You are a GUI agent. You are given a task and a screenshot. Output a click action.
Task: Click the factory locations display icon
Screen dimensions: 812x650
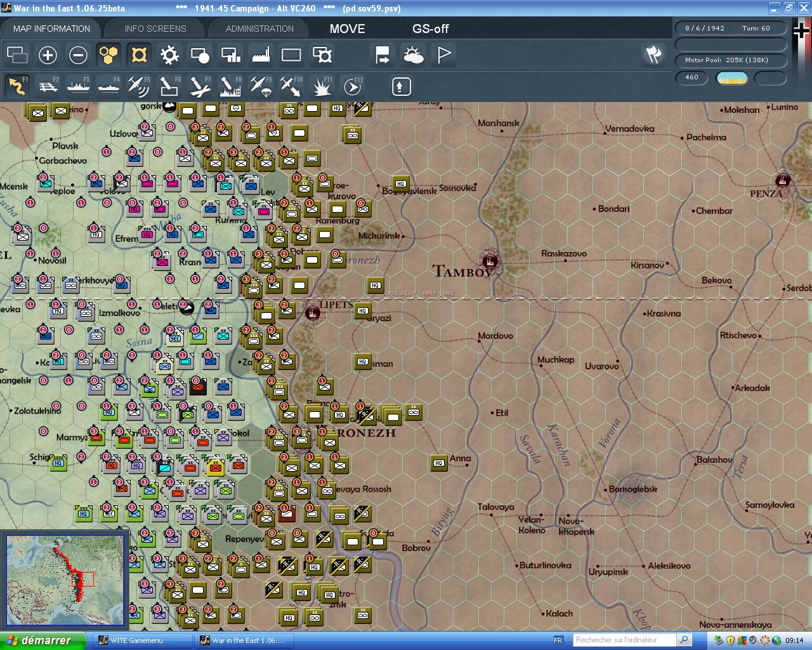[x=261, y=55]
